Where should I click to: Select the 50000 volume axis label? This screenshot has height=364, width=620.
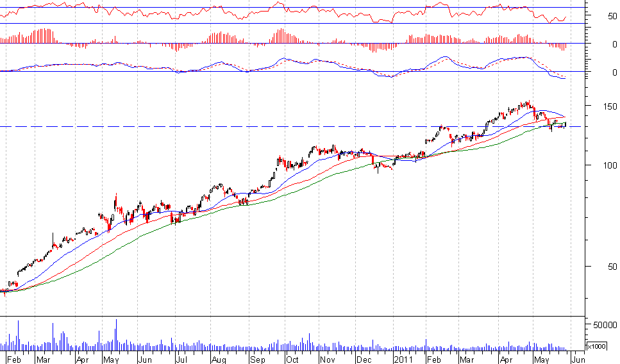(605, 325)
